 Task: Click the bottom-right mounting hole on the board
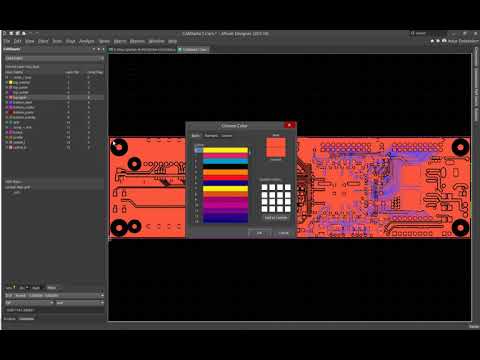pos(460,228)
